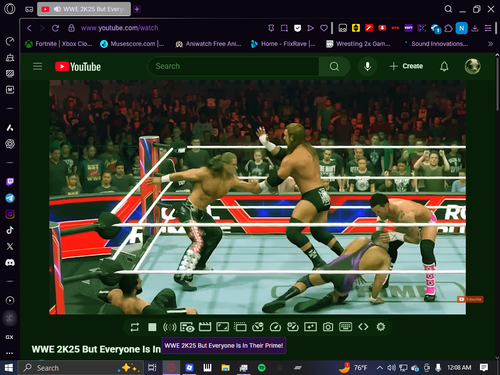Screen dimensions: 500x375
Task: Toggle the cinema mode clapperboard icon
Action: click(205, 327)
